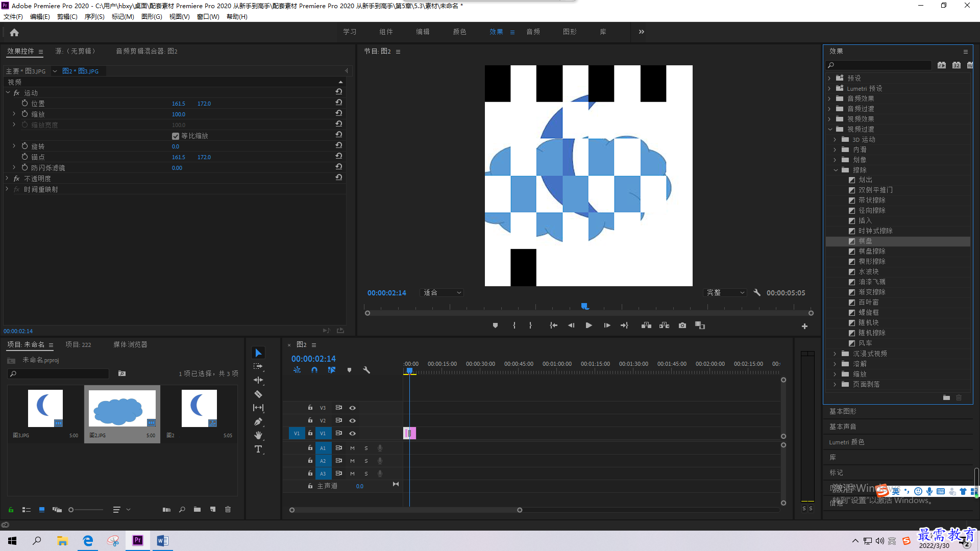Show more workspaces overflow arrow
This screenshot has height=551, width=980.
[x=641, y=32]
